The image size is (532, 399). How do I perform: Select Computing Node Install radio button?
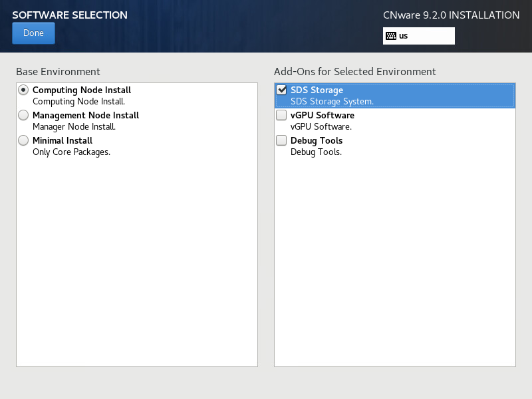(23, 90)
